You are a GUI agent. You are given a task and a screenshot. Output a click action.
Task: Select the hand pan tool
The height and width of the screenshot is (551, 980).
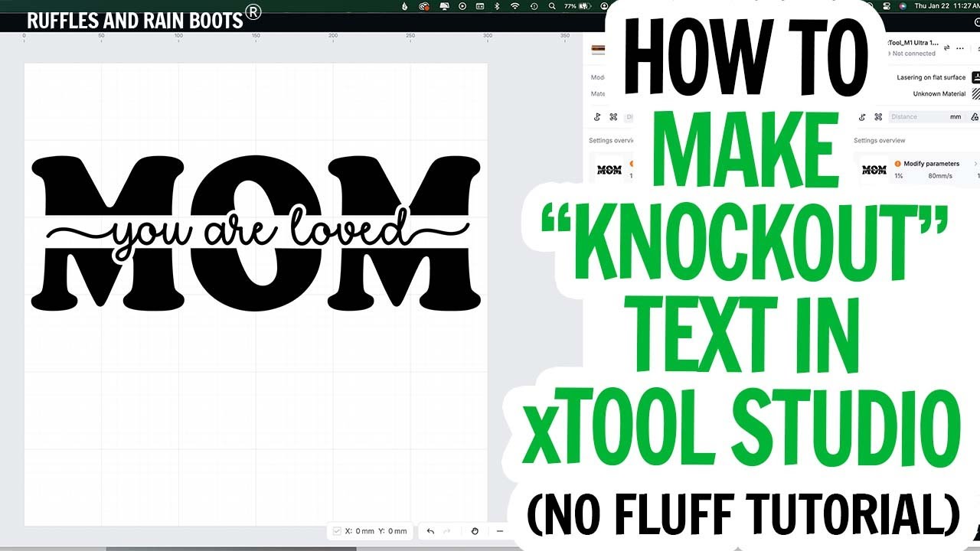point(475,531)
